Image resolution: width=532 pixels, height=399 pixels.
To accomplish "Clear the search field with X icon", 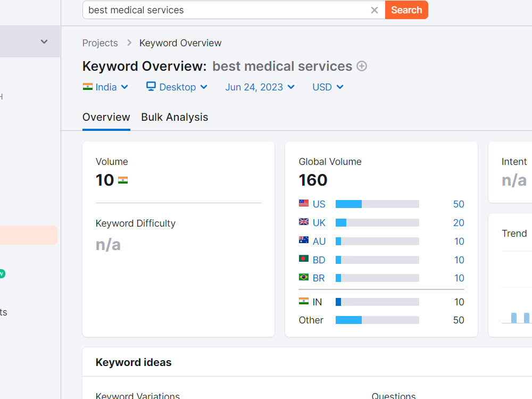I will pos(374,10).
